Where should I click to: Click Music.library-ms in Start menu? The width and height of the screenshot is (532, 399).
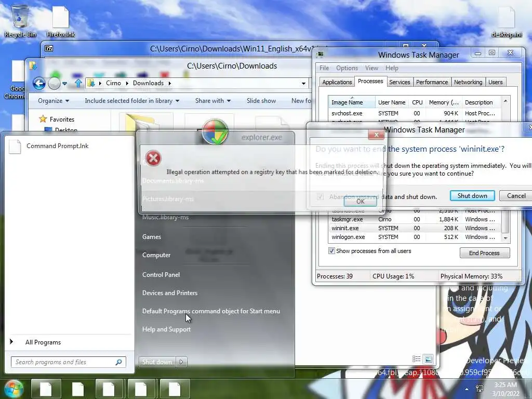(x=165, y=217)
